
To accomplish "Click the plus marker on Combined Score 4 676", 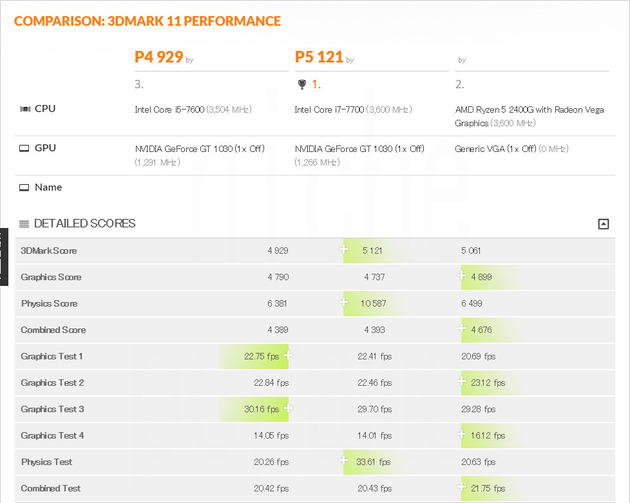I will [x=462, y=328].
